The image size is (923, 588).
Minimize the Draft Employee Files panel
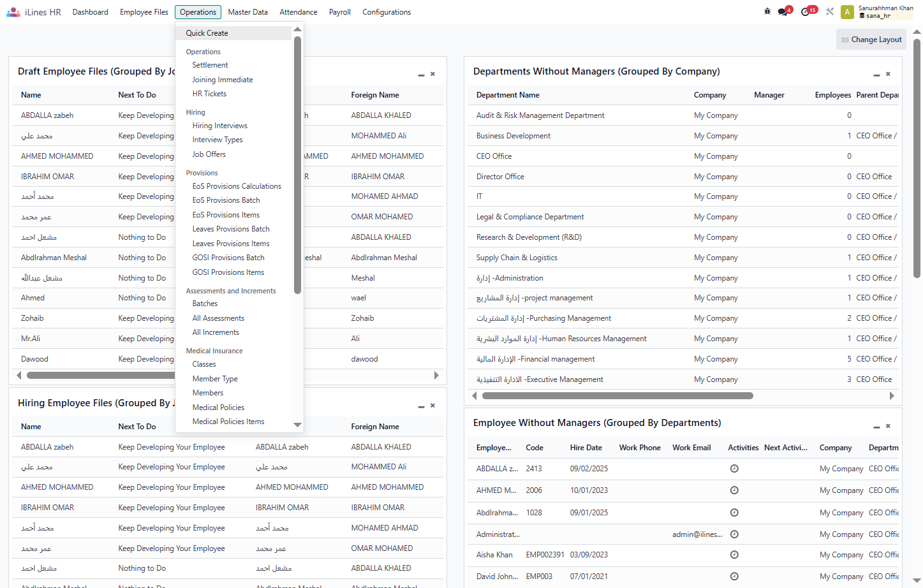[x=421, y=75]
